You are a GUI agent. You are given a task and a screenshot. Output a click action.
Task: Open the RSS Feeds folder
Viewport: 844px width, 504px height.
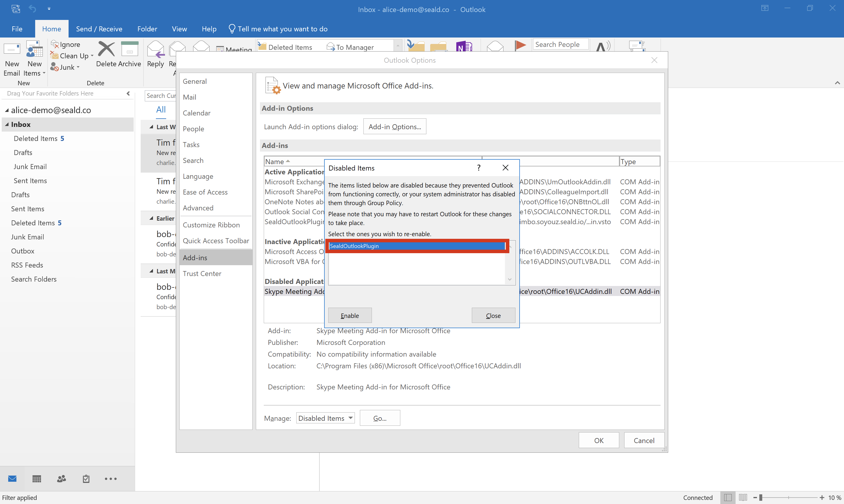click(27, 265)
